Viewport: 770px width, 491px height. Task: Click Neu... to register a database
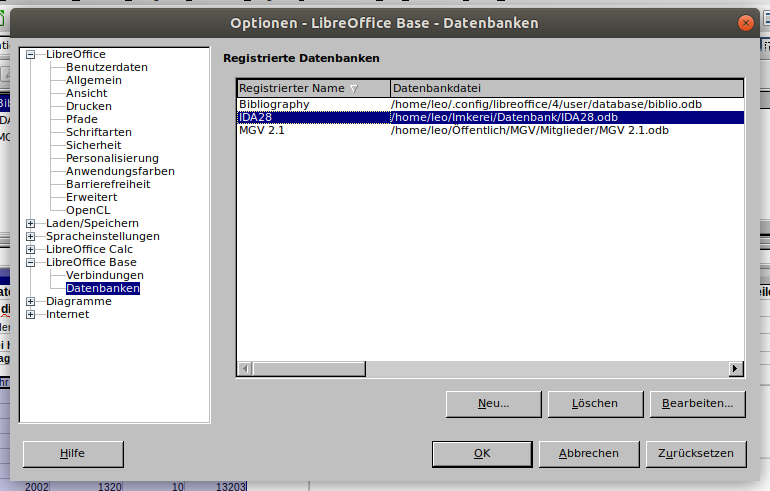pyautogui.click(x=494, y=404)
